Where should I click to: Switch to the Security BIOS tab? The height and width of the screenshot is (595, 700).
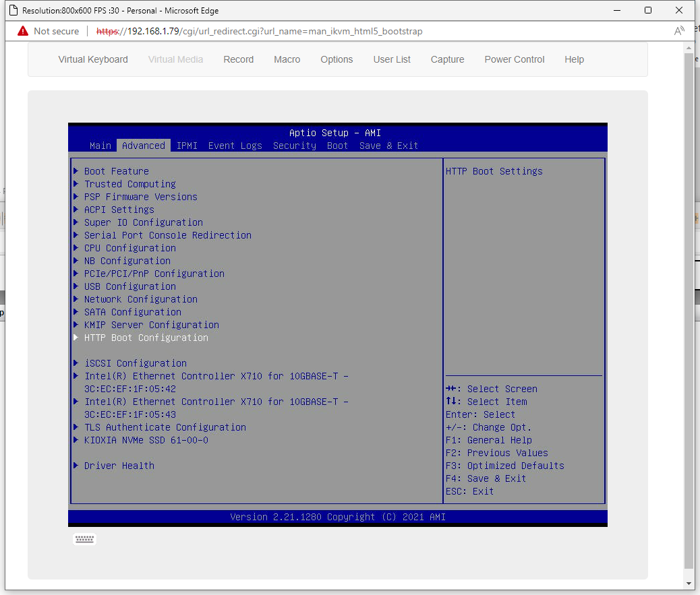click(x=295, y=146)
